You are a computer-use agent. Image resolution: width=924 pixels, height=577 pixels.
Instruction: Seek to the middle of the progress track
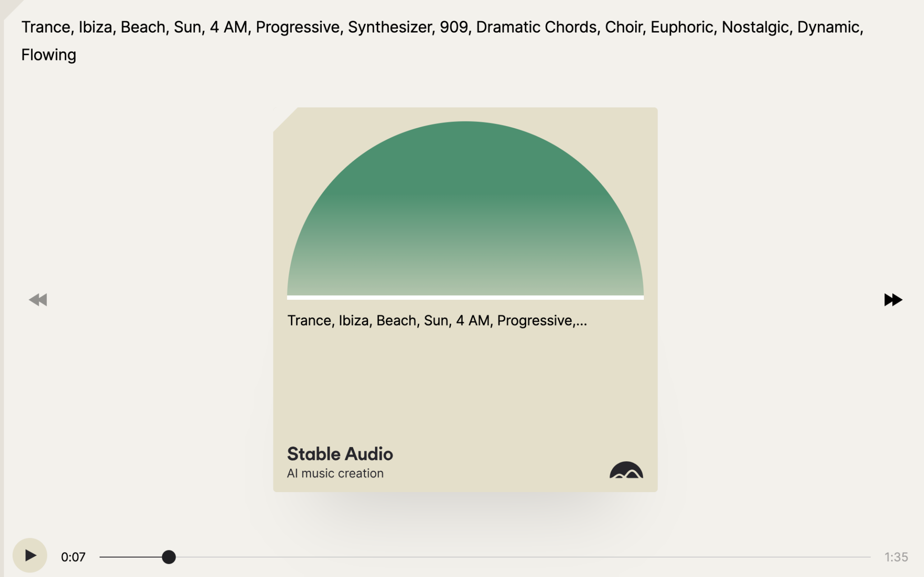[485, 557]
